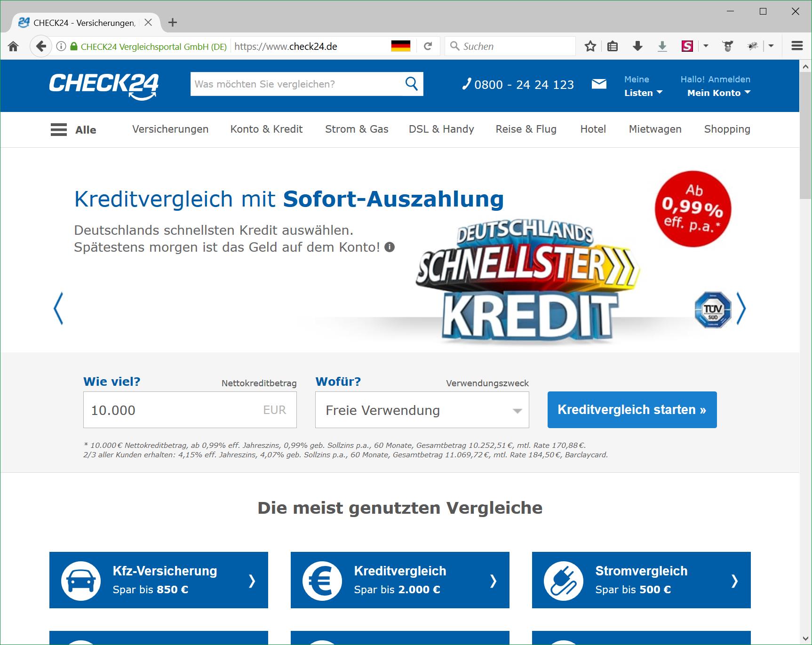The width and height of the screenshot is (812, 645).
Task: Open the Alle categories menu
Action: (x=73, y=130)
